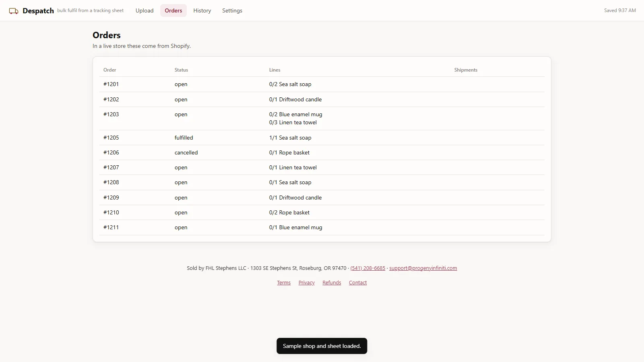Select order #1205
Viewport: 644px width, 362px height.
[x=111, y=138]
